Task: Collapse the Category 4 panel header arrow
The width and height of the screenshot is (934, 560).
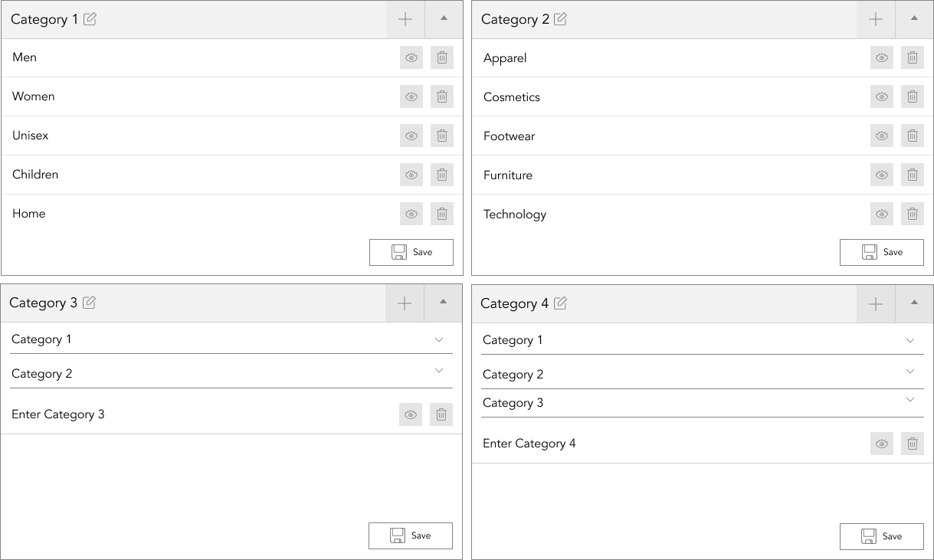Action: [x=914, y=303]
